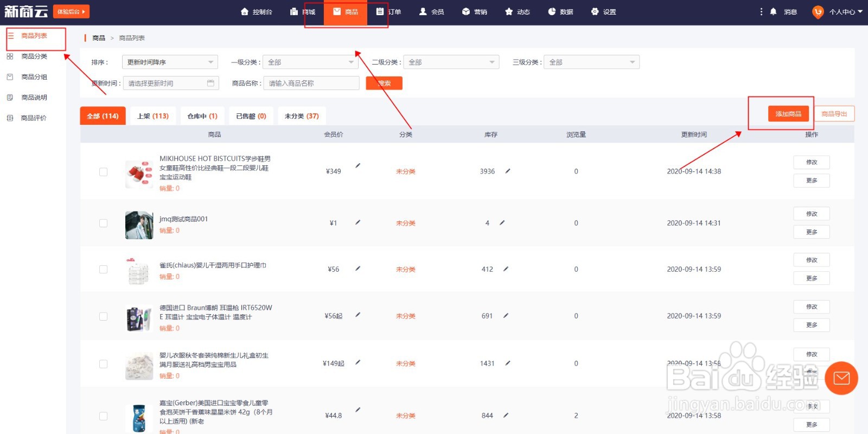
Task: Edit stock pencil next to 412
Action: pos(506,269)
